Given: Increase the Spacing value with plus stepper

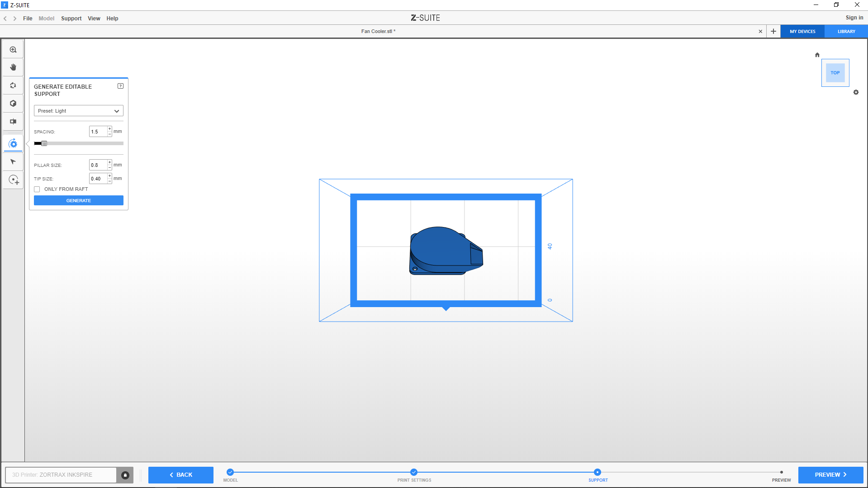Looking at the screenshot, I should pos(109,129).
